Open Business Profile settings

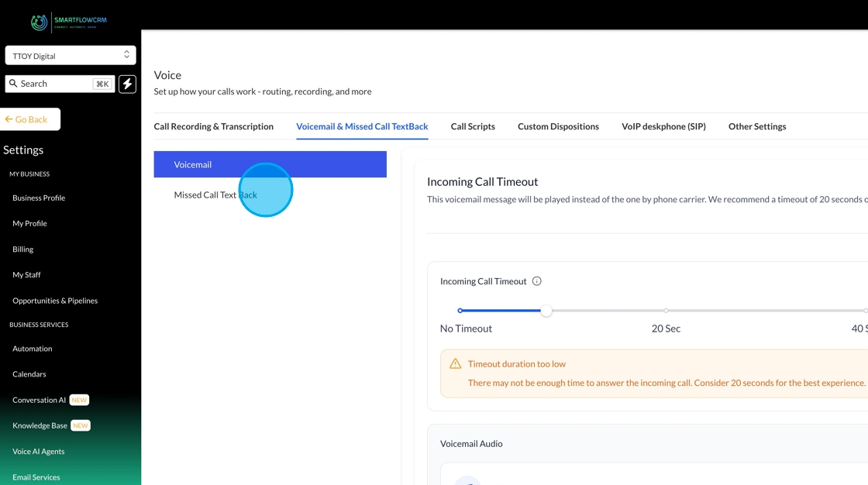click(x=39, y=198)
